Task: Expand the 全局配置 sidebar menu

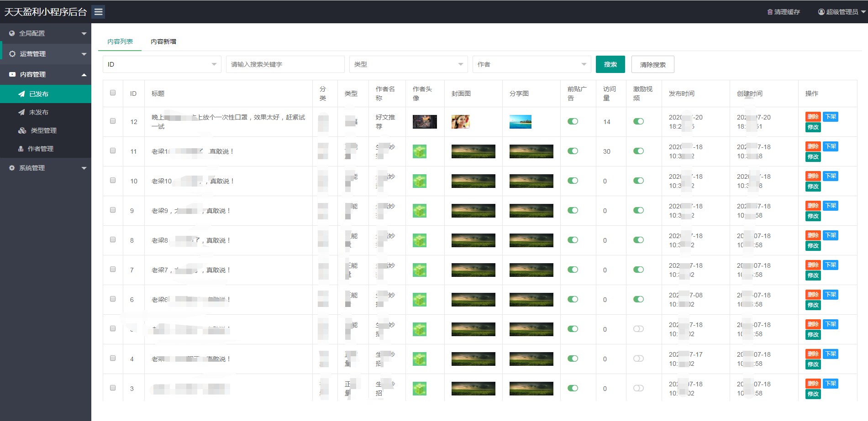Action: pos(46,33)
